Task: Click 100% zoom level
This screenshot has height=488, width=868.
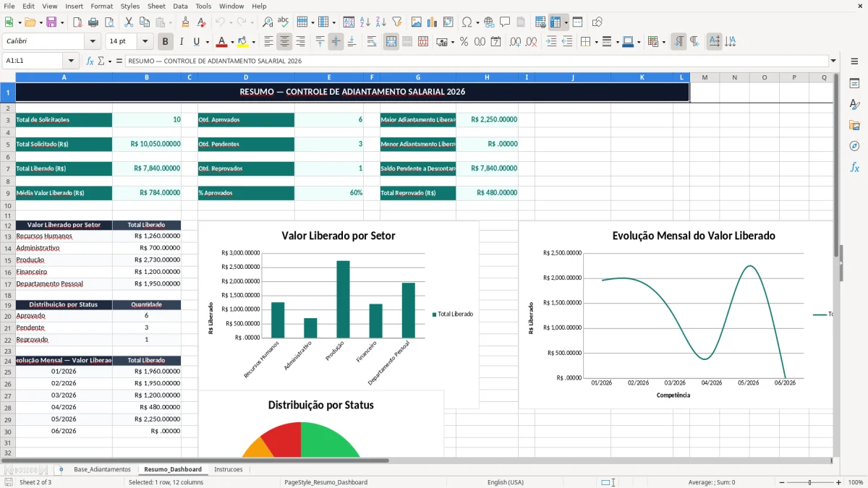Action: coord(856,482)
